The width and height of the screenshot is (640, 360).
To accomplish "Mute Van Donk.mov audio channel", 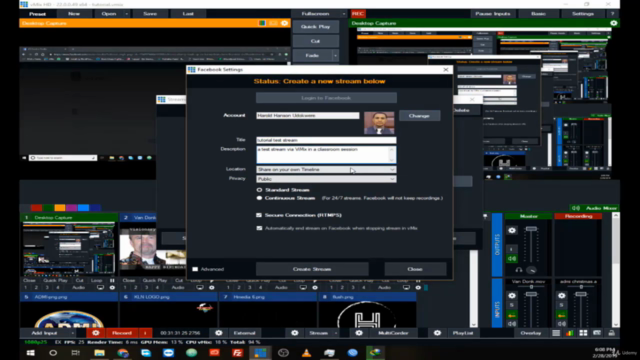I will tap(512, 324).
